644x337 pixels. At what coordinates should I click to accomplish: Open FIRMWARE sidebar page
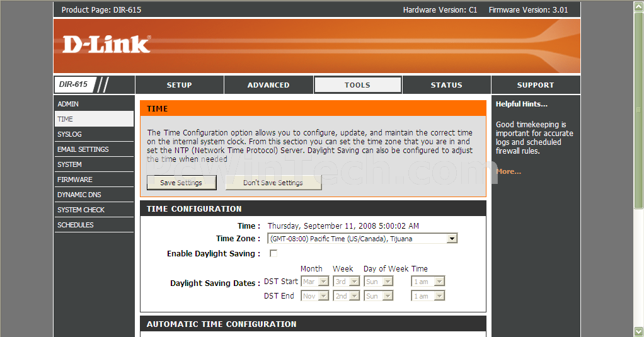coord(94,180)
